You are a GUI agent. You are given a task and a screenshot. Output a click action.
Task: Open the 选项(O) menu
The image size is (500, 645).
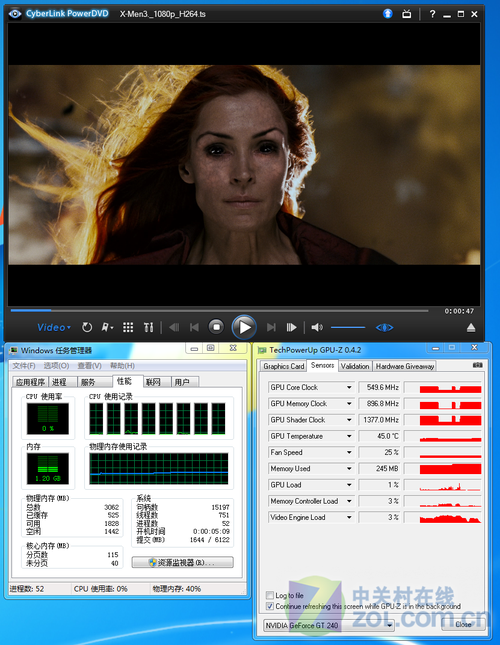coord(56,366)
